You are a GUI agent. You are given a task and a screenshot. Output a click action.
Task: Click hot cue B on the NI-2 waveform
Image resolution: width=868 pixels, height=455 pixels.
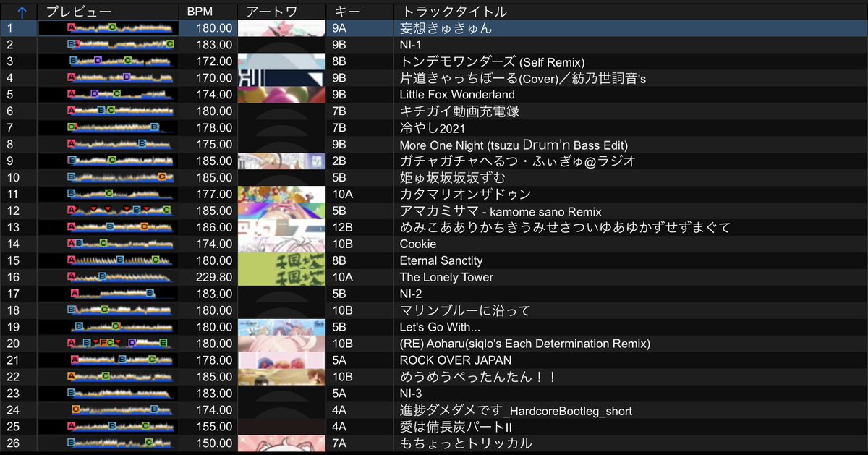[x=150, y=294]
